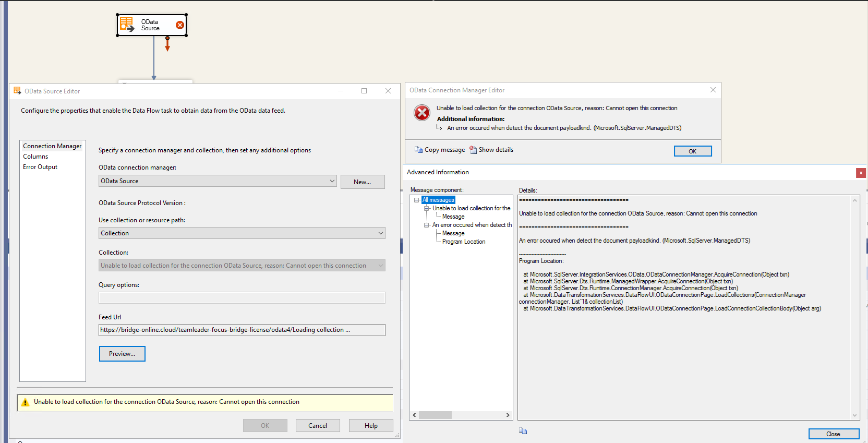Maximize the OData Source Editor window

tap(364, 91)
